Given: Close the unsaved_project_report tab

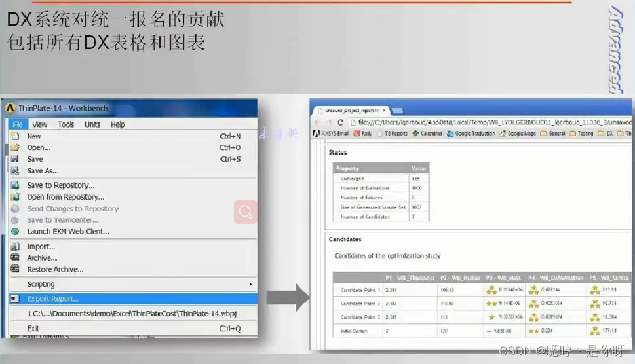Looking at the screenshot, I should coord(384,111).
